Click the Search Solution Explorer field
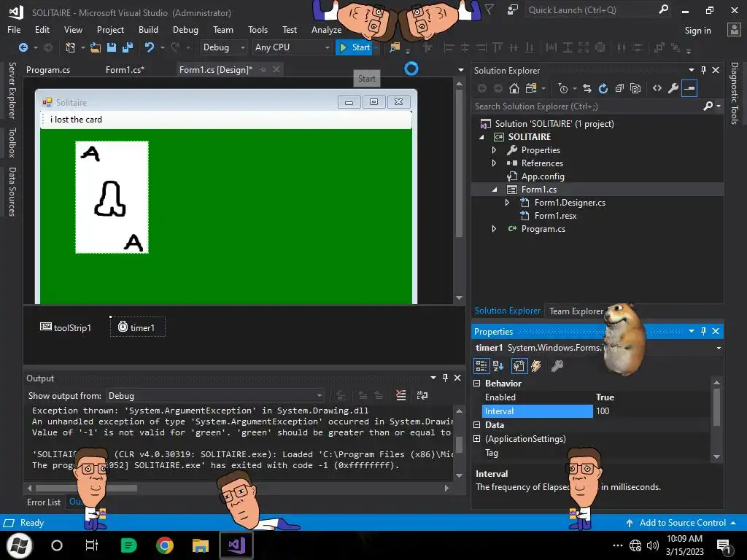The height and width of the screenshot is (560, 747). [x=587, y=106]
